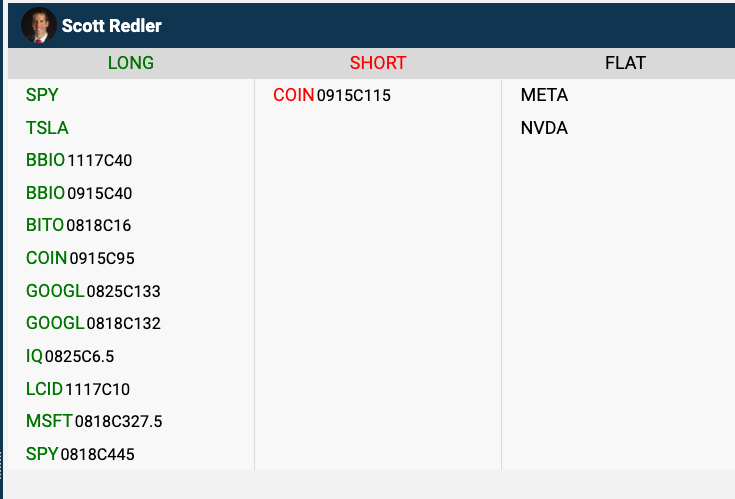Viewport: 735px width, 499px height.
Task: Select the LCID 1117C10 call
Action: [x=78, y=389]
